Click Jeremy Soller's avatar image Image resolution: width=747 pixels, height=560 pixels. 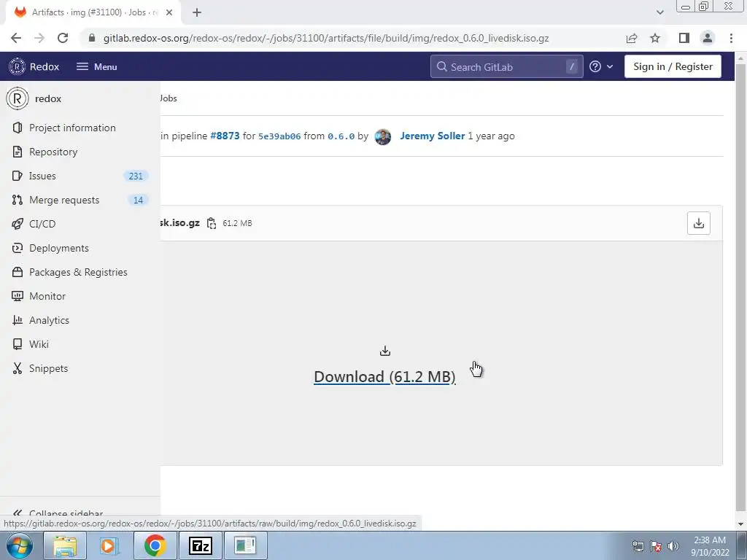[382, 136]
